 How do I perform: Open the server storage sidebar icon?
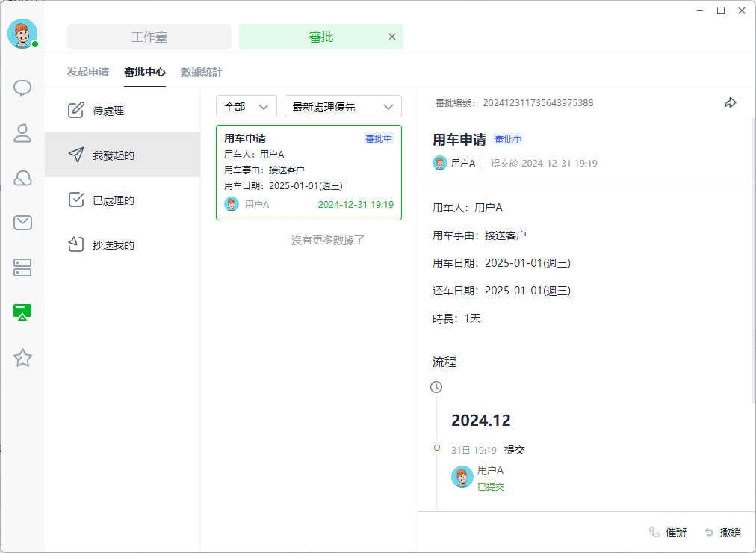pyautogui.click(x=22, y=268)
